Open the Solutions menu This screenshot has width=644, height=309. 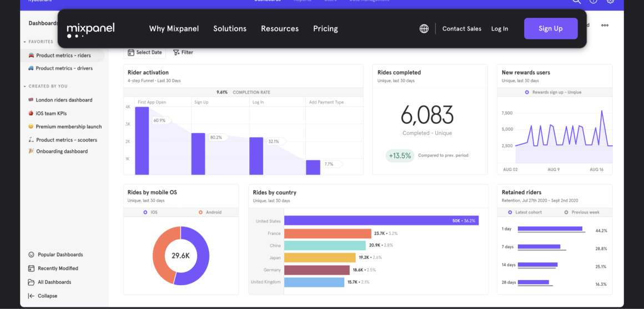[x=230, y=29]
